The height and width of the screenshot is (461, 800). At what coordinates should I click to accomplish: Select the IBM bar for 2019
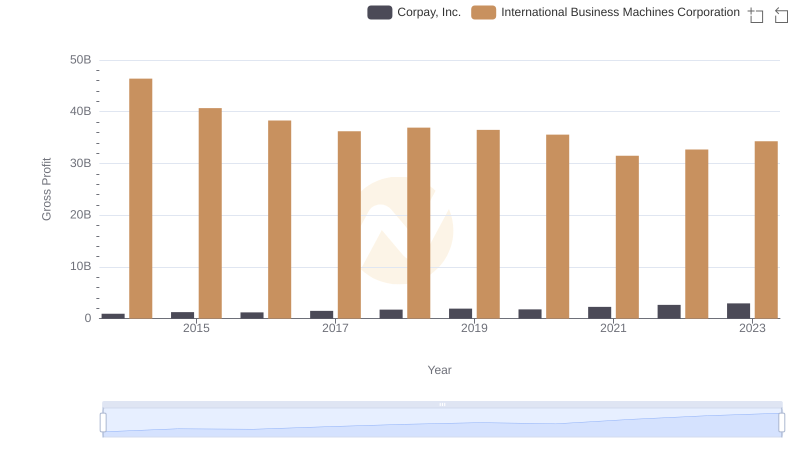[x=488, y=224]
